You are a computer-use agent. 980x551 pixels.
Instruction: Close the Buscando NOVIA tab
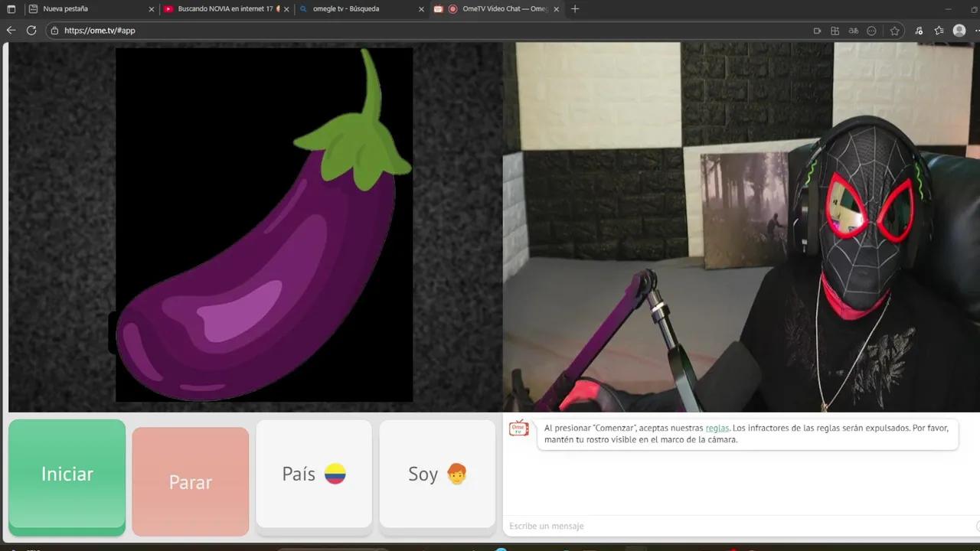tap(286, 9)
